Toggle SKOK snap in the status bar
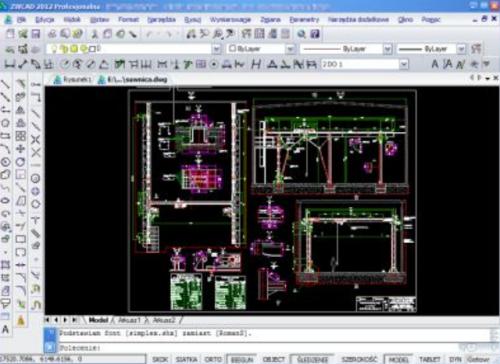This screenshot has width=500, height=364. [x=160, y=359]
